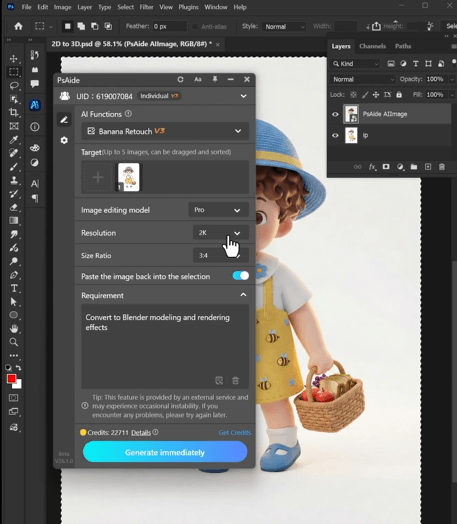Click the AI Functions info icon
The height and width of the screenshot is (524, 457).
click(x=128, y=114)
